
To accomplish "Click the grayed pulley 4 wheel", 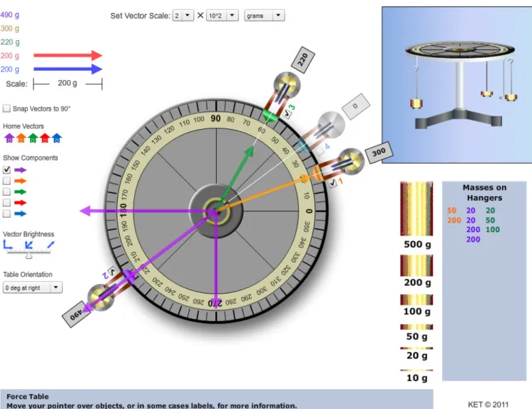I will (332, 124).
